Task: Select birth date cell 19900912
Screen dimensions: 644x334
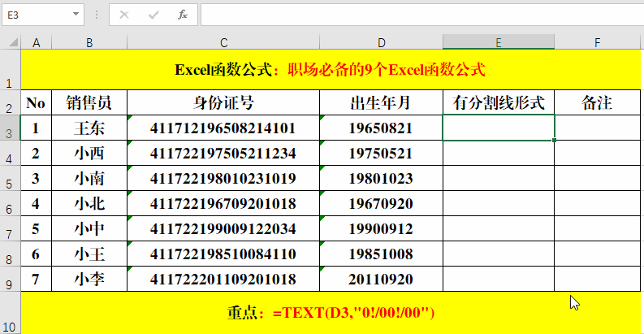Action: 381,228
